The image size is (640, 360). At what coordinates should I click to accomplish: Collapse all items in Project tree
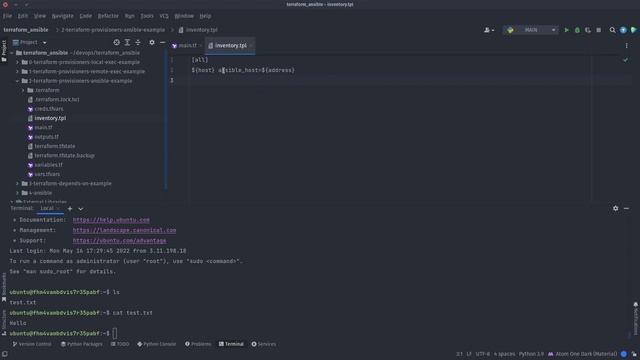click(x=138, y=42)
